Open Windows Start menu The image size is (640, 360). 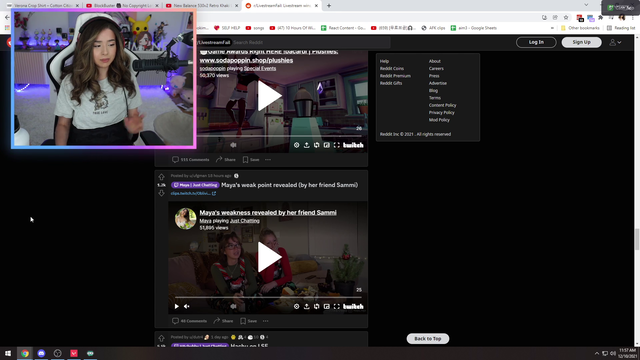[8, 353]
